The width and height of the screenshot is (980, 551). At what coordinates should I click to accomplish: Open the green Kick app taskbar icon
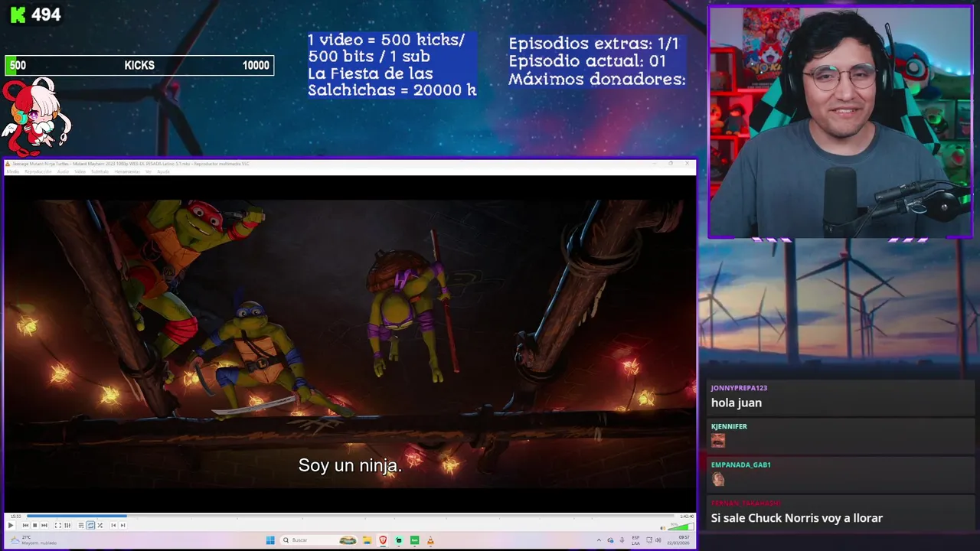pos(414,540)
